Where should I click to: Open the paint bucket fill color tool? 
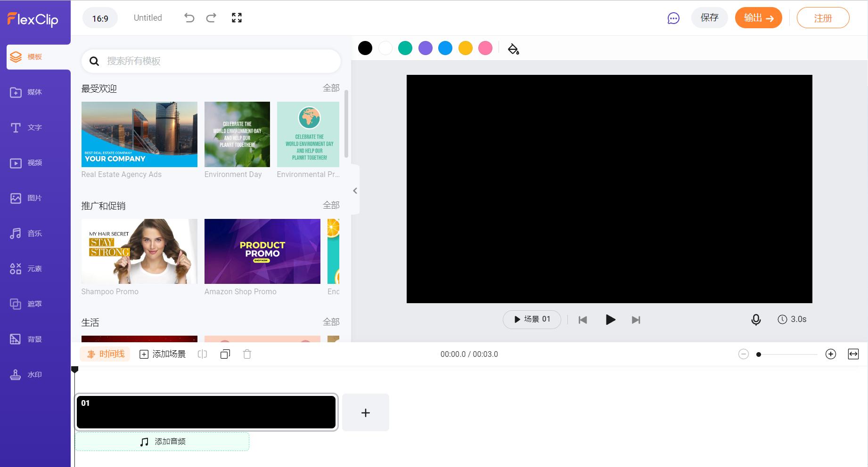(x=513, y=48)
